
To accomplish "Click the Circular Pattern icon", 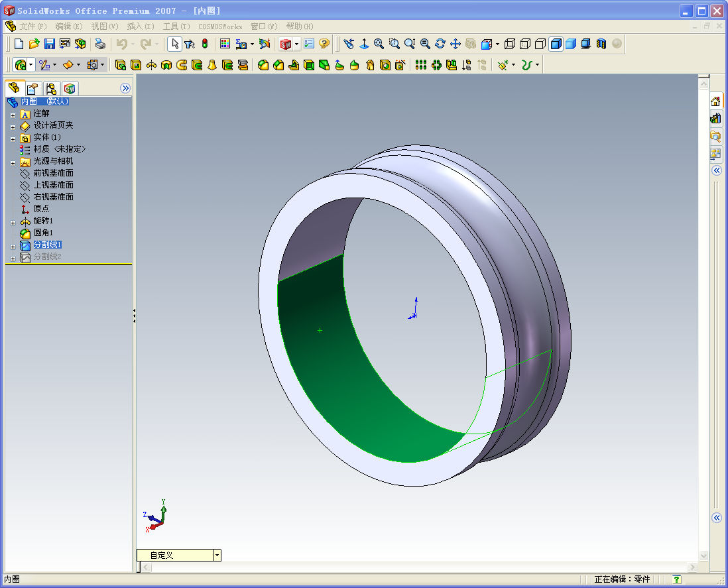I will pyautogui.click(x=436, y=65).
